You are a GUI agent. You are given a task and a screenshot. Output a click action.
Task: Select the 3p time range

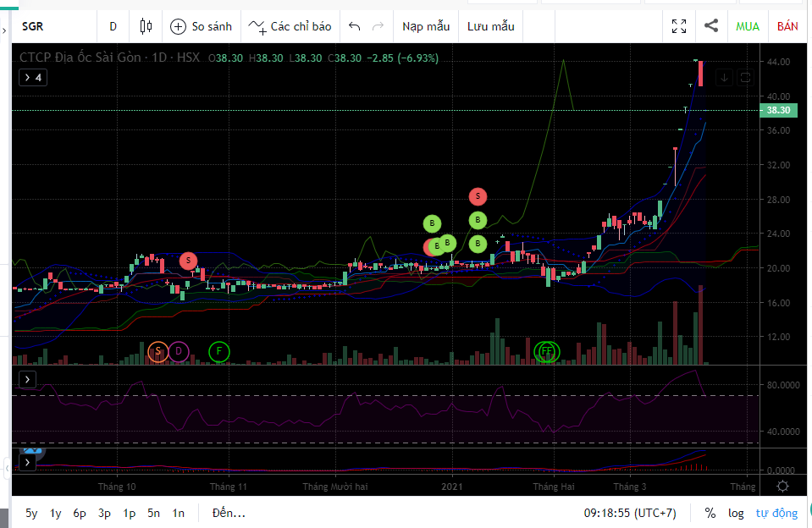coord(104,513)
